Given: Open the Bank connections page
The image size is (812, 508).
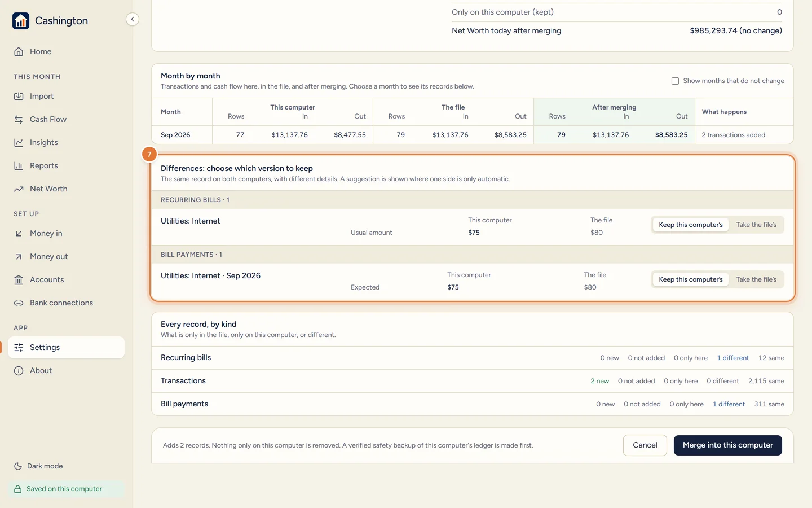Looking at the screenshot, I should point(67,303).
